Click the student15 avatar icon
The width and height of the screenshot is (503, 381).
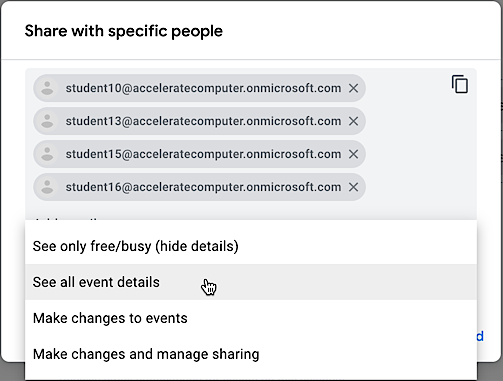pos(47,154)
